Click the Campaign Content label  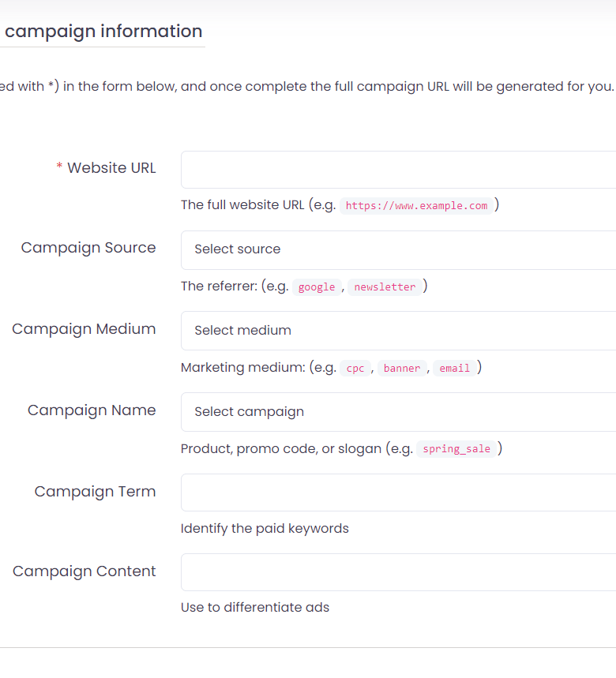tap(85, 571)
